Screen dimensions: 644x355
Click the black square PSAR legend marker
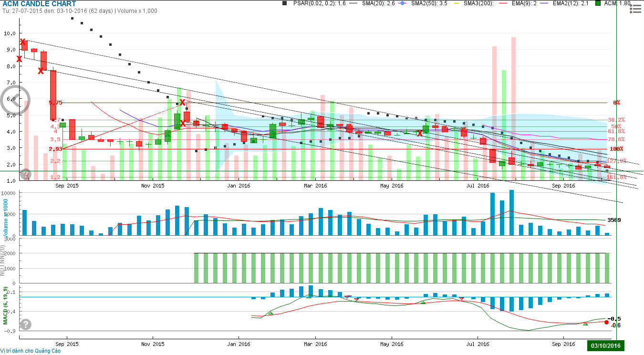[x=285, y=3]
